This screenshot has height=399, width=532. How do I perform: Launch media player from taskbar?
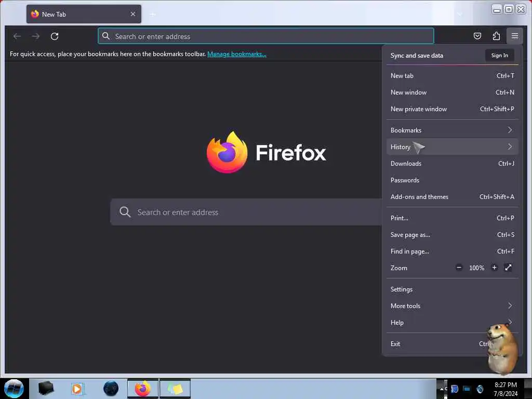click(x=77, y=389)
